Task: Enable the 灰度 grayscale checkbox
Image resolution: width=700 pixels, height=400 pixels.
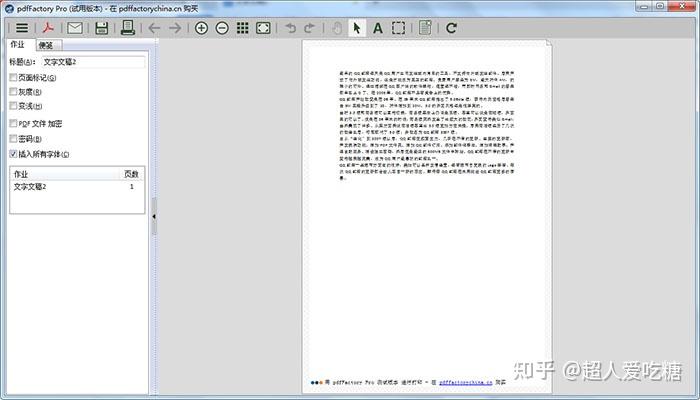Action: tap(13, 92)
